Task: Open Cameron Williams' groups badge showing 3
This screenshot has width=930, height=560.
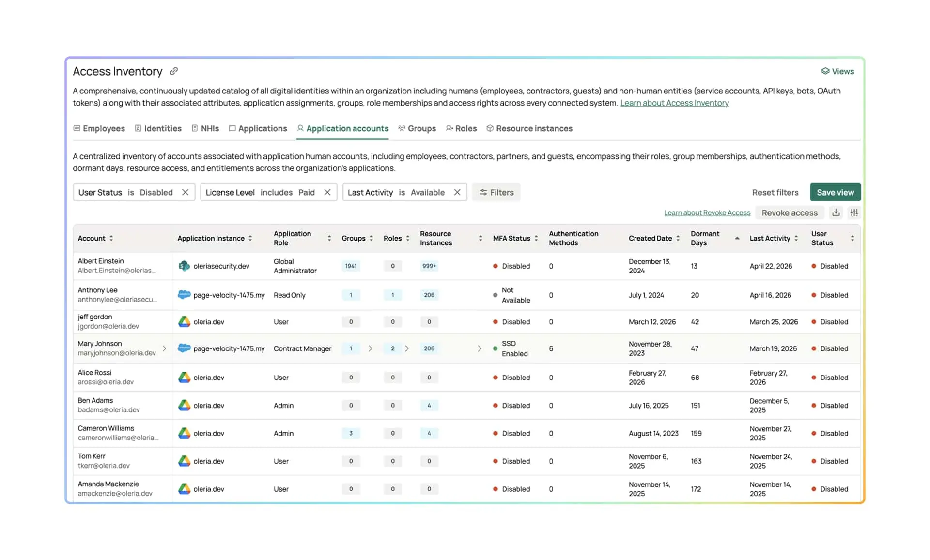Action: point(351,433)
